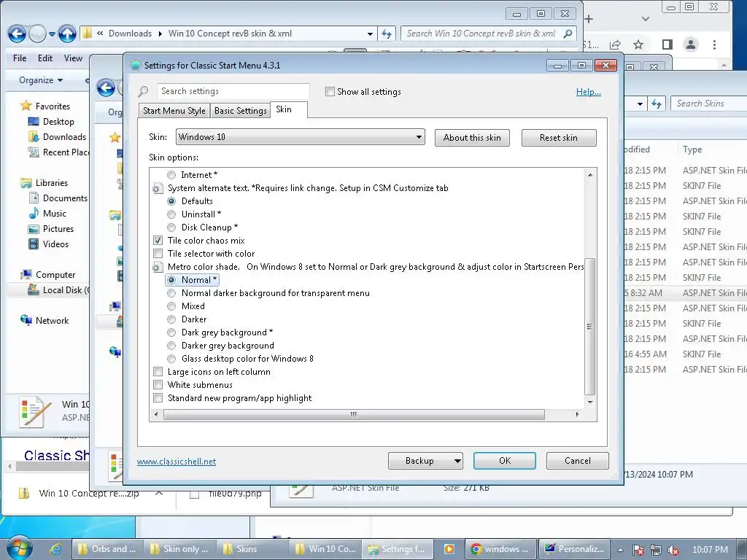Image resolution: width=747 pixels, height=560 pixels.
Task: Click the Chrome bookmark star icon
Action: [638, 44]
